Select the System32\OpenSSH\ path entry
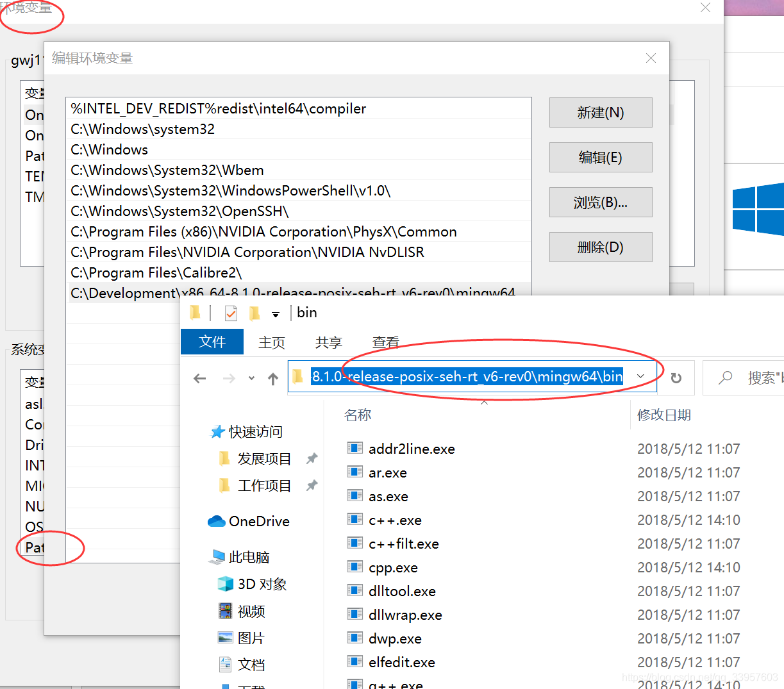 pos(299,211)
